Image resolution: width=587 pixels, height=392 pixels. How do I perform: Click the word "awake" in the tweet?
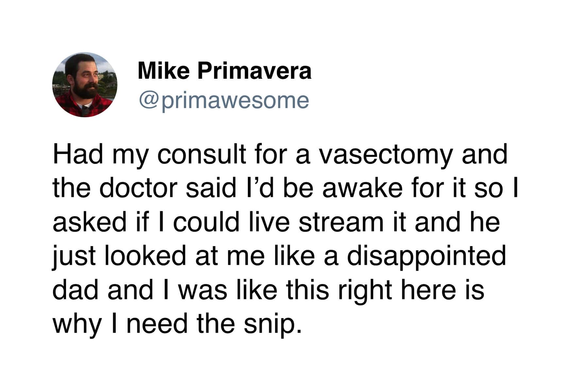coord(362,188)
